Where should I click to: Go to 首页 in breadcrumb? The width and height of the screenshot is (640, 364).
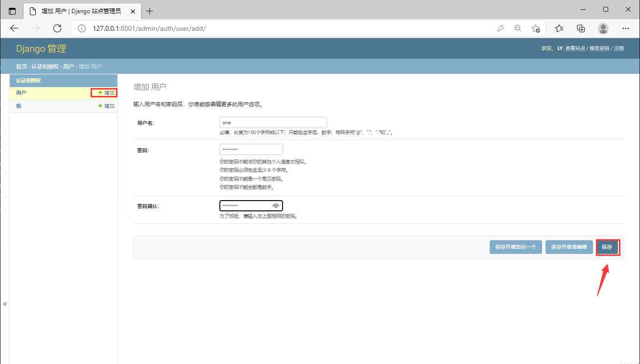(x=22, y=67)
